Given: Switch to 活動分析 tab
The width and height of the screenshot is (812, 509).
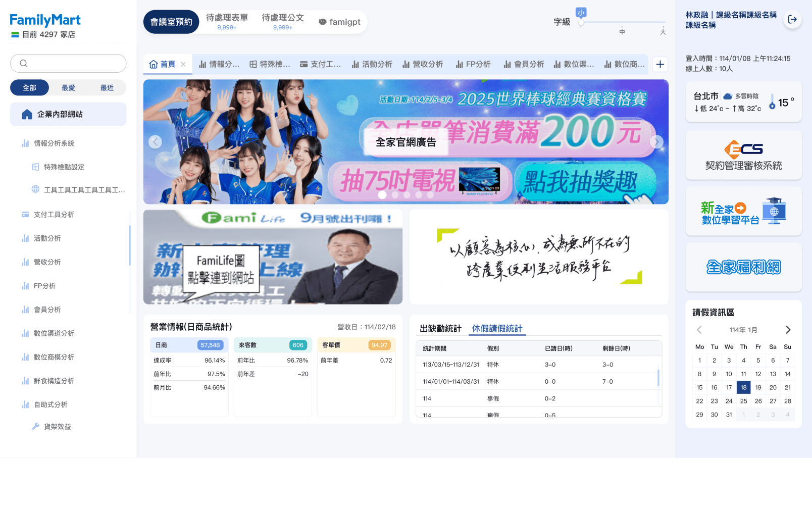Looking at the screenshot, I should 372,64.
